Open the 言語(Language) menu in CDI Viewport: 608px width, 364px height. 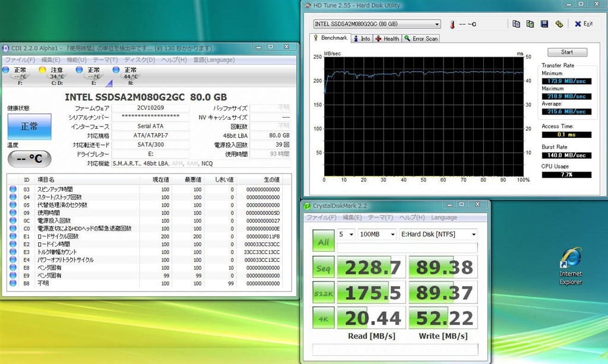(214, 60)
